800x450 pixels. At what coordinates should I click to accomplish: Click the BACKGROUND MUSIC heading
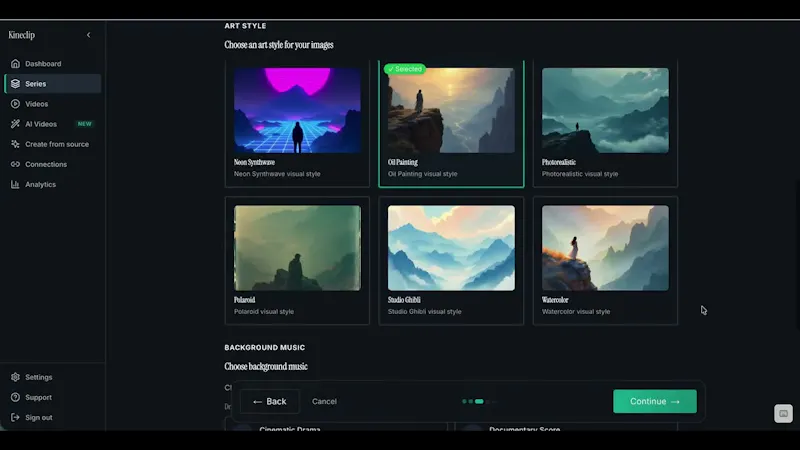[265, 347]
